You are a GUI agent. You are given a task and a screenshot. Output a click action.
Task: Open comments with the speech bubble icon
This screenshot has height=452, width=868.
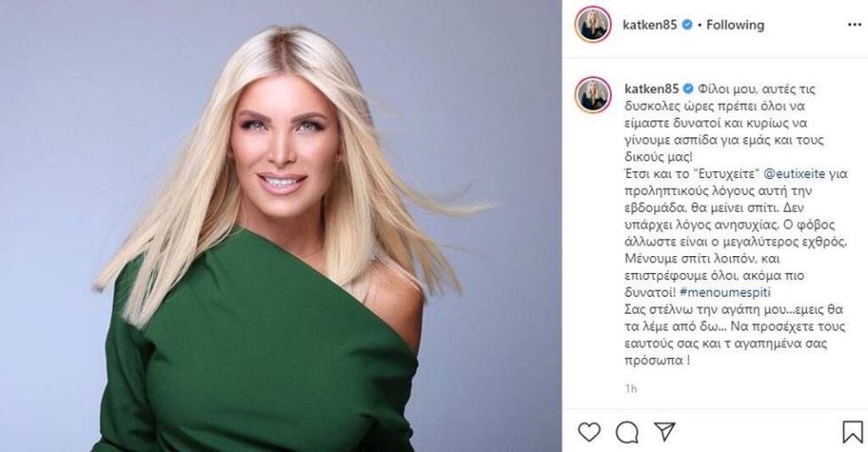coord(627,433)
